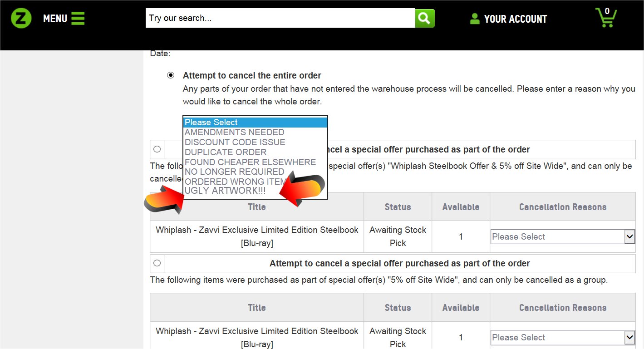The height and width of the screenshot is (349, 644).
Task: Click Whiplash Steelbook title in first table
Action: pos(257,236)
